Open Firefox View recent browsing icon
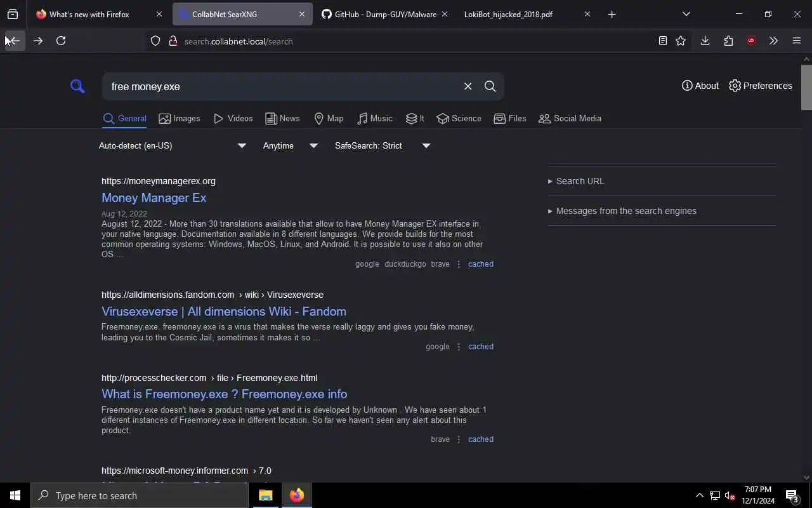This screenshot has height=508, width=812. click(x=13, y=14)
